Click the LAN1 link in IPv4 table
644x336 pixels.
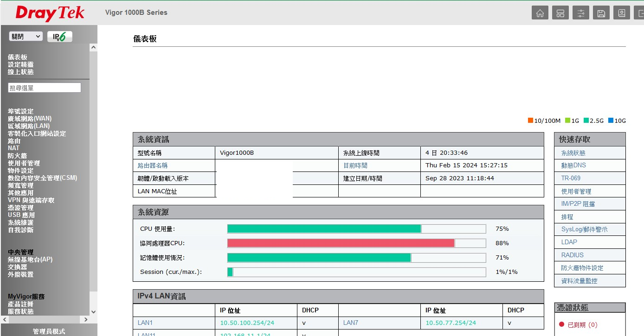[x=145, y=323]
